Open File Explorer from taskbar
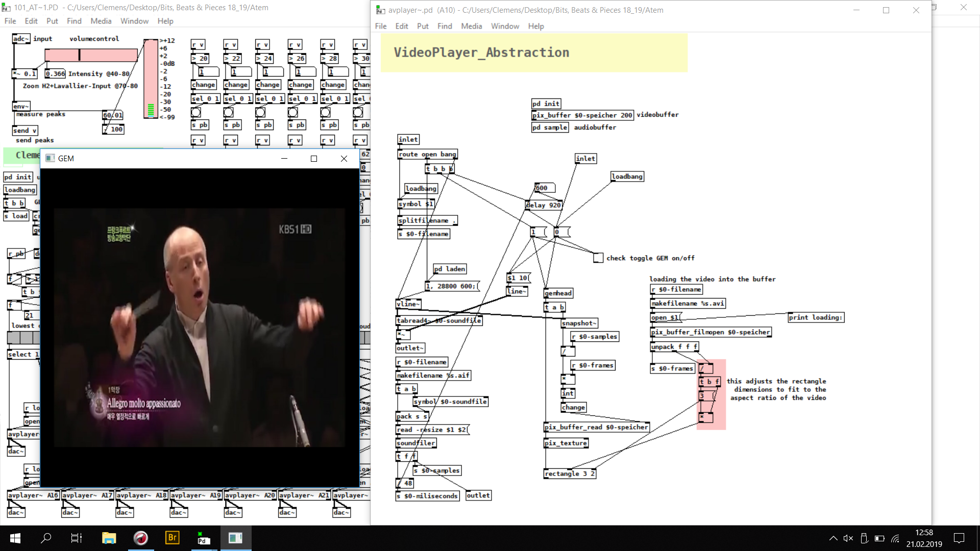 click(109, 538)
